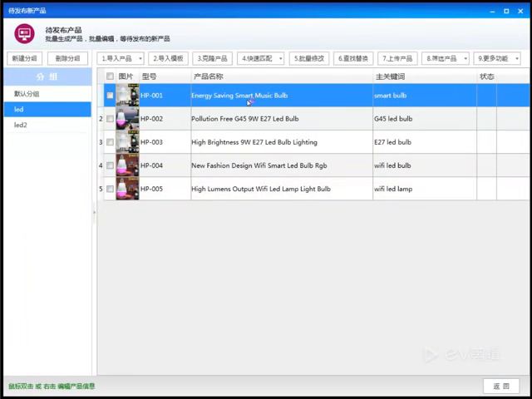Click the 5.批量修改 toolbar button

[309, 59]
